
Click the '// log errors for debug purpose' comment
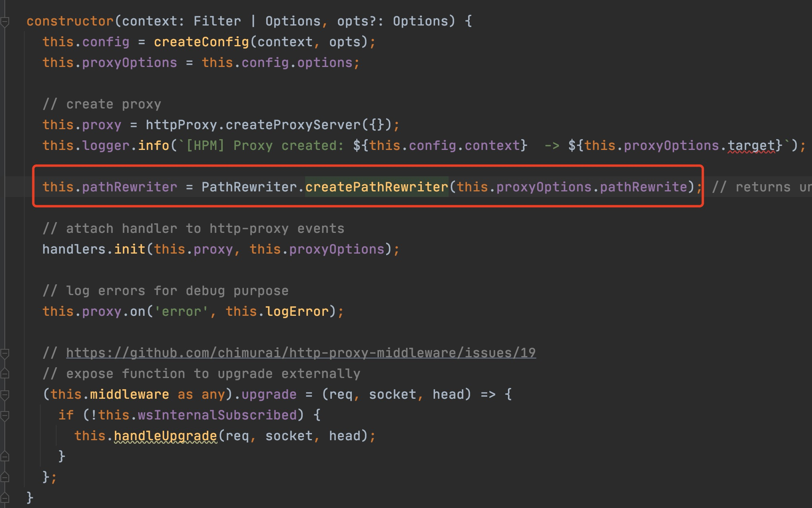[165, 291]
